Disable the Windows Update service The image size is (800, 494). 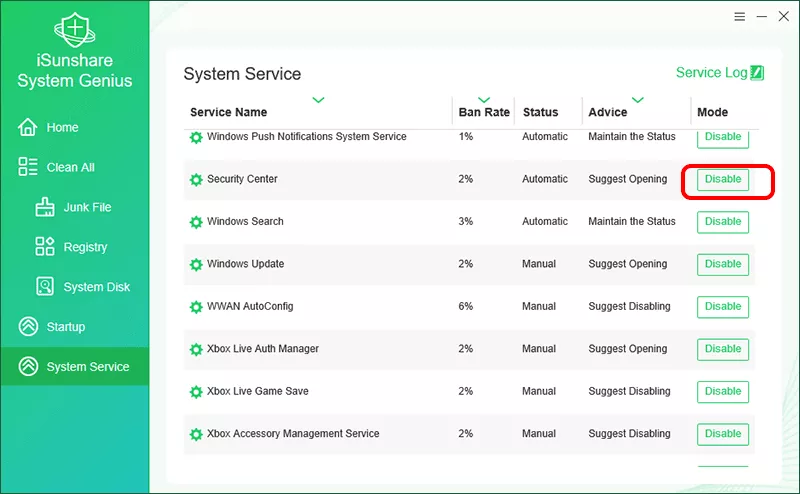tap(722, 265)
